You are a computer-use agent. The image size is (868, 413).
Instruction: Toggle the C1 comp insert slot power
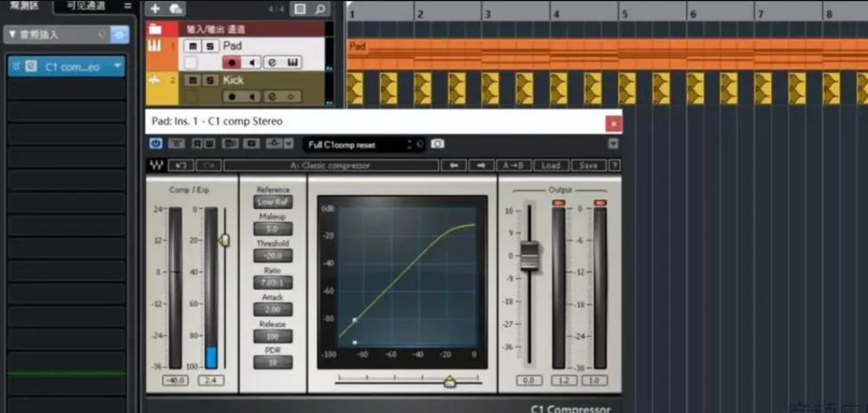(x=17, y=66)
